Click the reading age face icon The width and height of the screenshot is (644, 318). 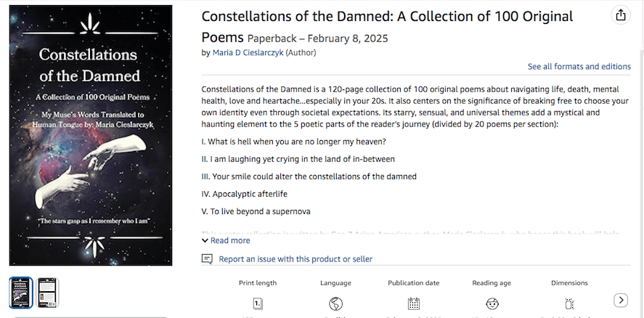[x=492, y=303]
